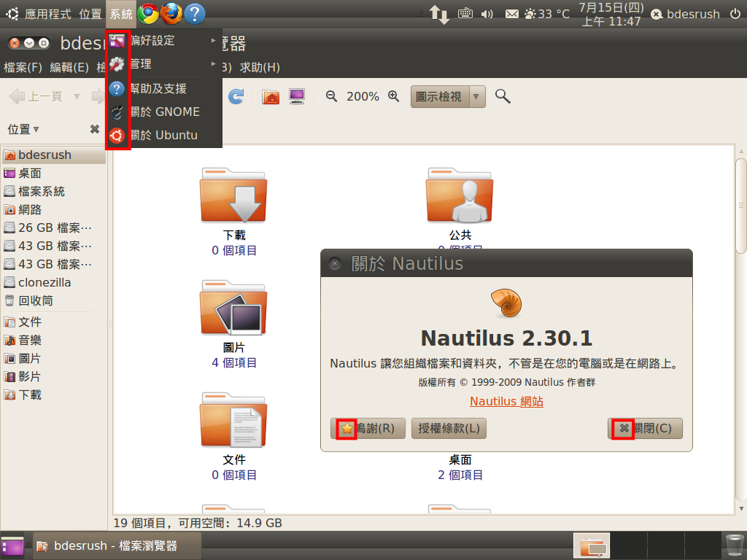The width and height of the screenshot is (747, 560).
Task: Open 管理 administration submenu
Action: click(x=164, y=64)
